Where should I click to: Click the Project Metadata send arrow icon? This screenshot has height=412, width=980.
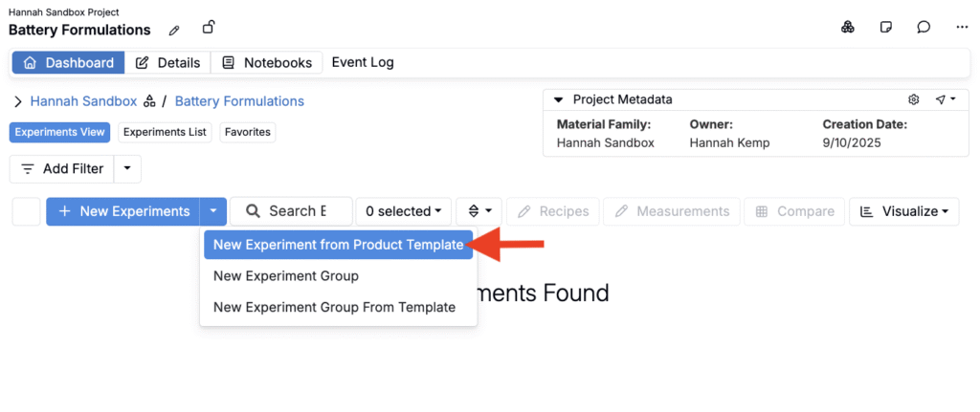945,99
